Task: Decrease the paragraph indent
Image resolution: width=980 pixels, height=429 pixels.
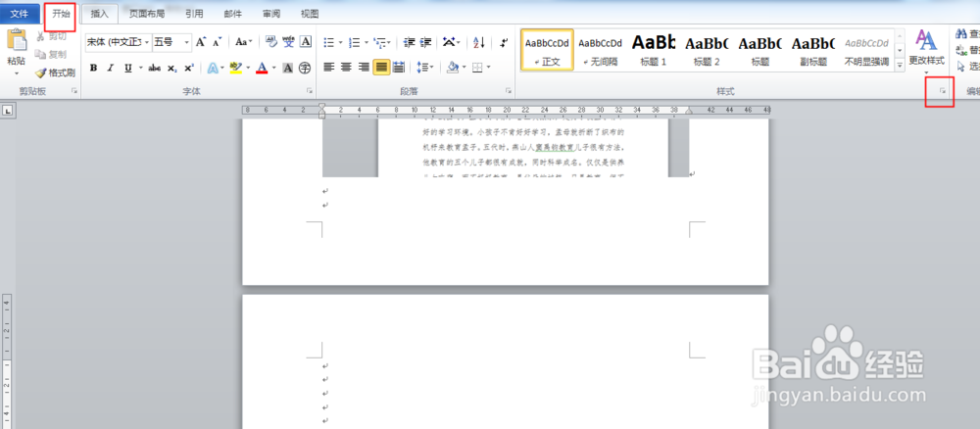Action: 410,42
